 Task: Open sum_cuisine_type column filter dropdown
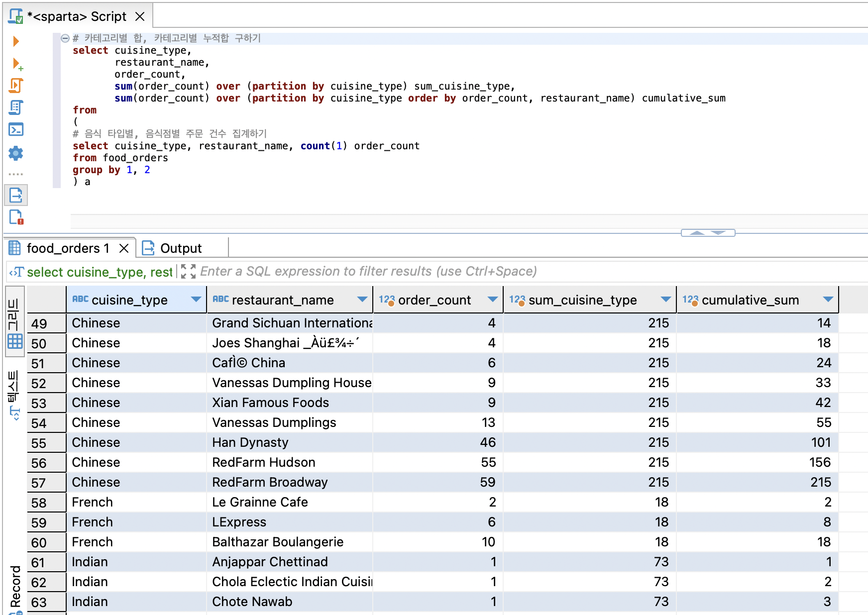(665, 300)
